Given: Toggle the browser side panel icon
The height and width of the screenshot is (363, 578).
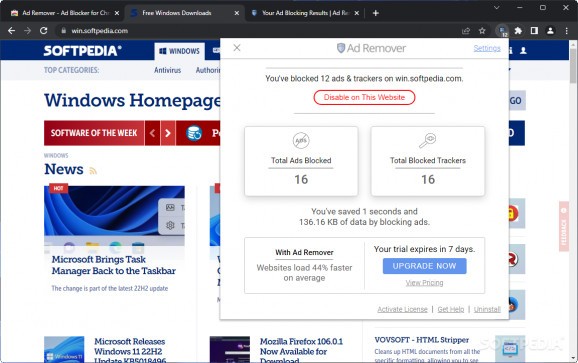Looking at the screenshot, I should coord(534,31).
